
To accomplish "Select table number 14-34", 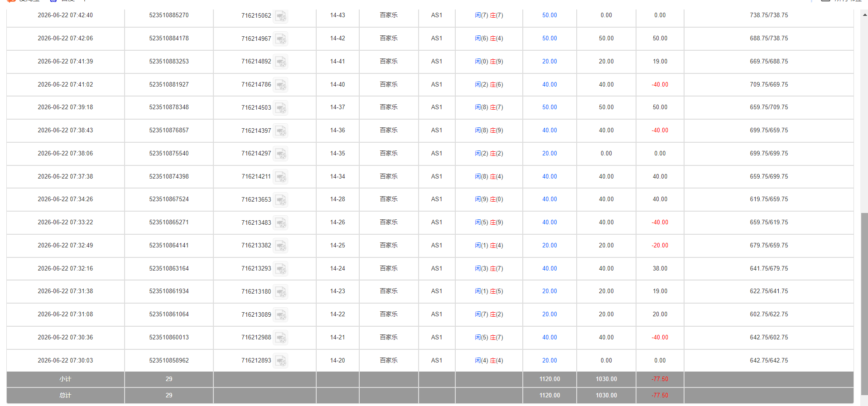I will (338, 177).
